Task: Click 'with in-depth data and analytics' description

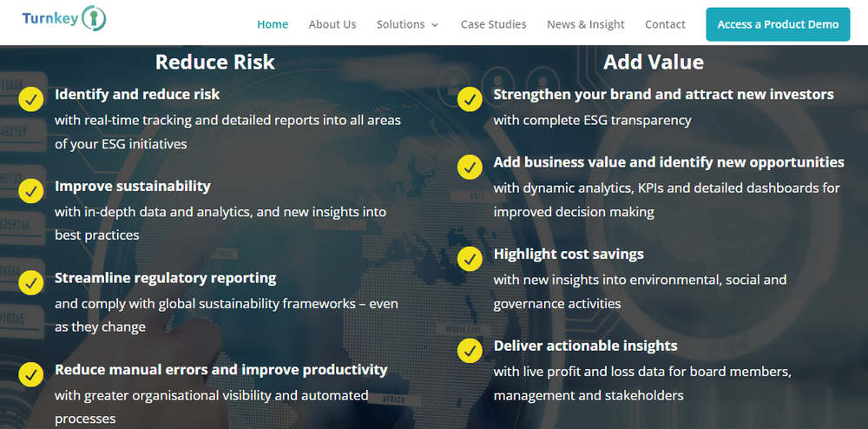Action: (x=220, y=224)
